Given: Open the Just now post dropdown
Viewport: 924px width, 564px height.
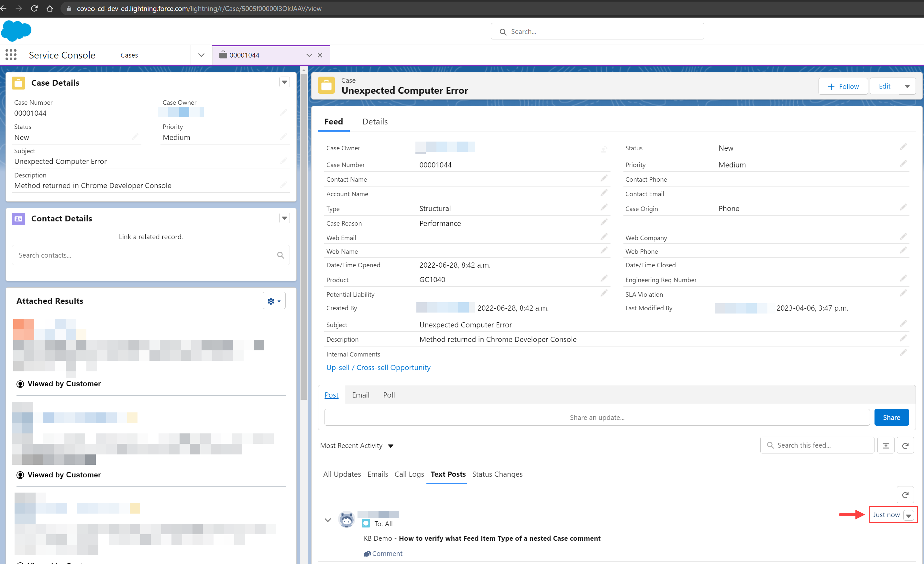Looking at the screenshot, I should click(908, 515).
